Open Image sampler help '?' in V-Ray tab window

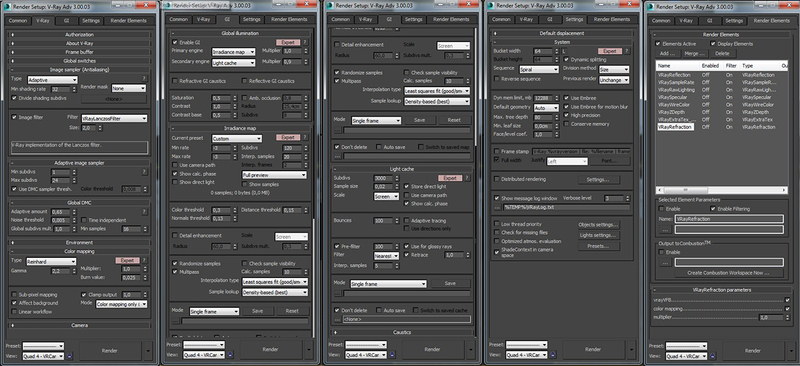pos(144,79)
